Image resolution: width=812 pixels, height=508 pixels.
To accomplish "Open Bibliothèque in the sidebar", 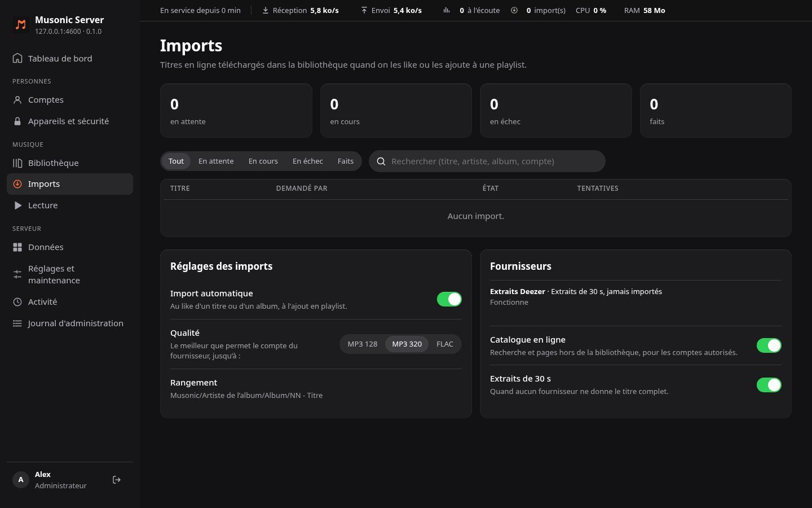I will pos(70,163).
